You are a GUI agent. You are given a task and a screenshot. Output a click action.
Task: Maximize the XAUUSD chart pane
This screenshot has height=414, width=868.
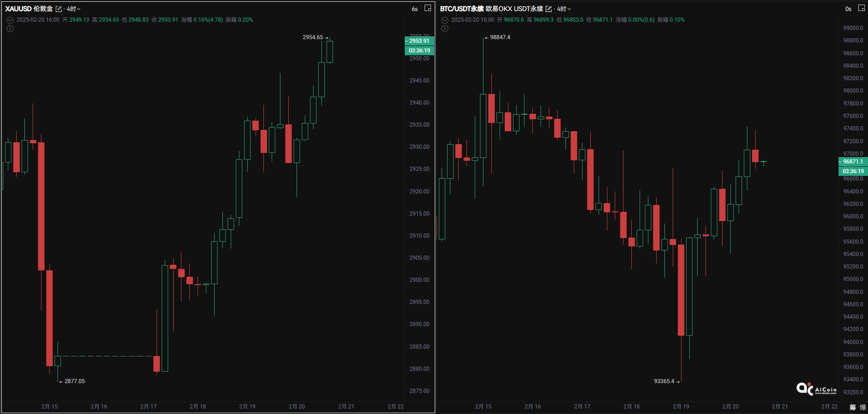[428, 8]
